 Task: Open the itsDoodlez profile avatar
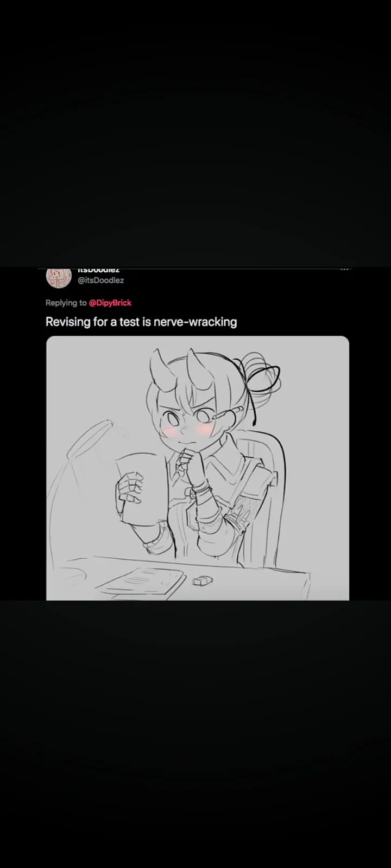(59, 277)
